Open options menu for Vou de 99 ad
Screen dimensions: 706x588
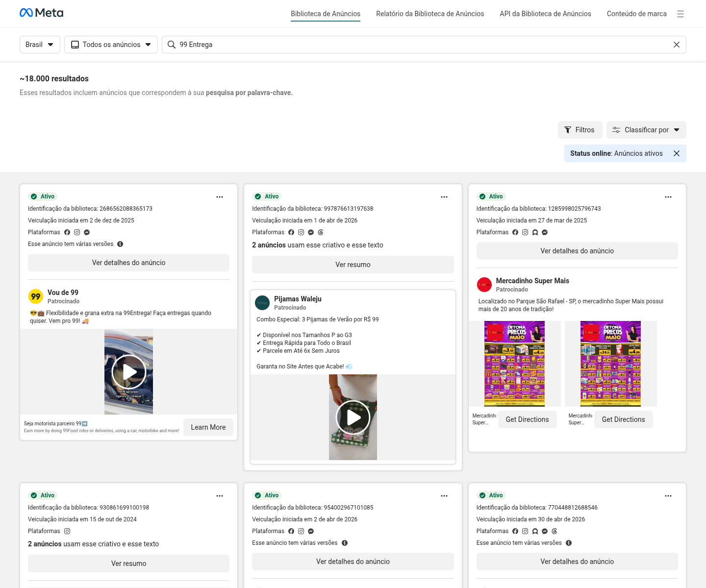point(220,197)
